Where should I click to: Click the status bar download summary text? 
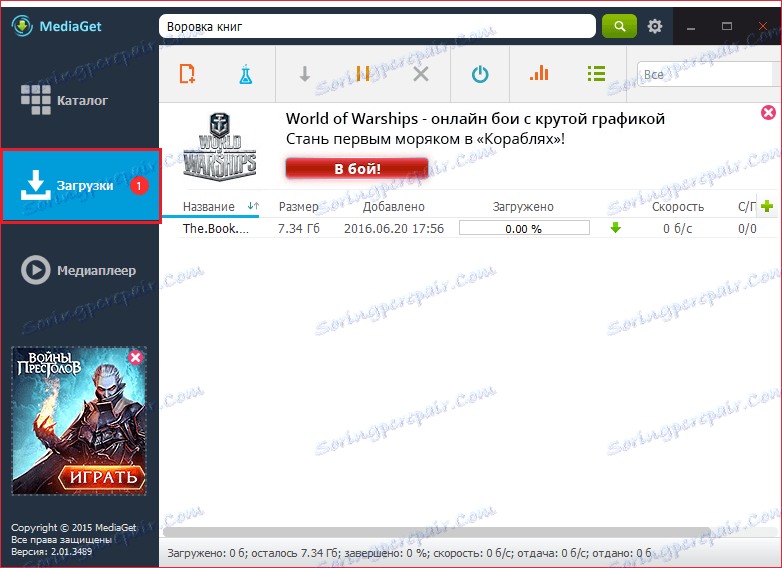coord(409,553)
